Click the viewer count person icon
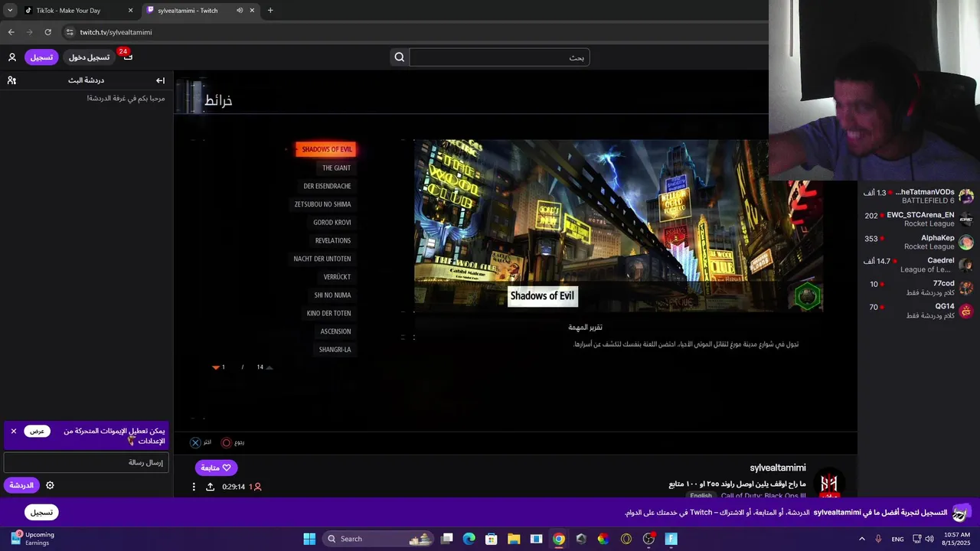This screenshot has width=980, height=551. tap(257, 487)
